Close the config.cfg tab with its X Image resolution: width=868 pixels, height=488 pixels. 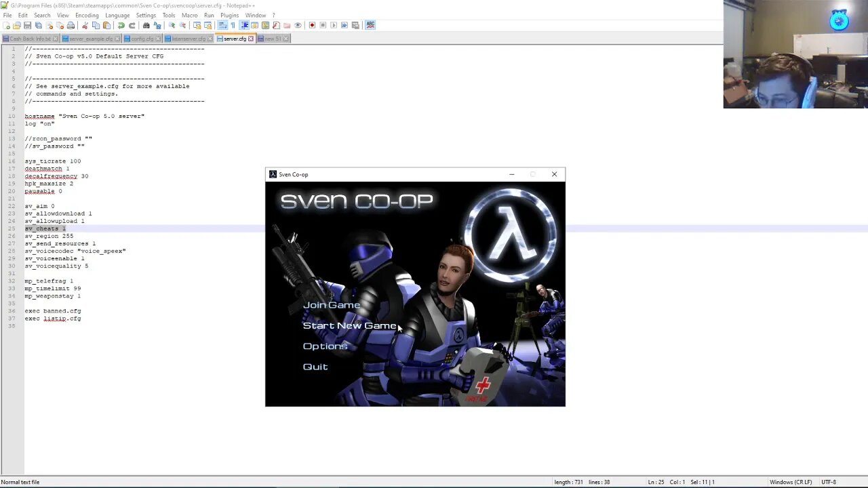pos(158,39)
